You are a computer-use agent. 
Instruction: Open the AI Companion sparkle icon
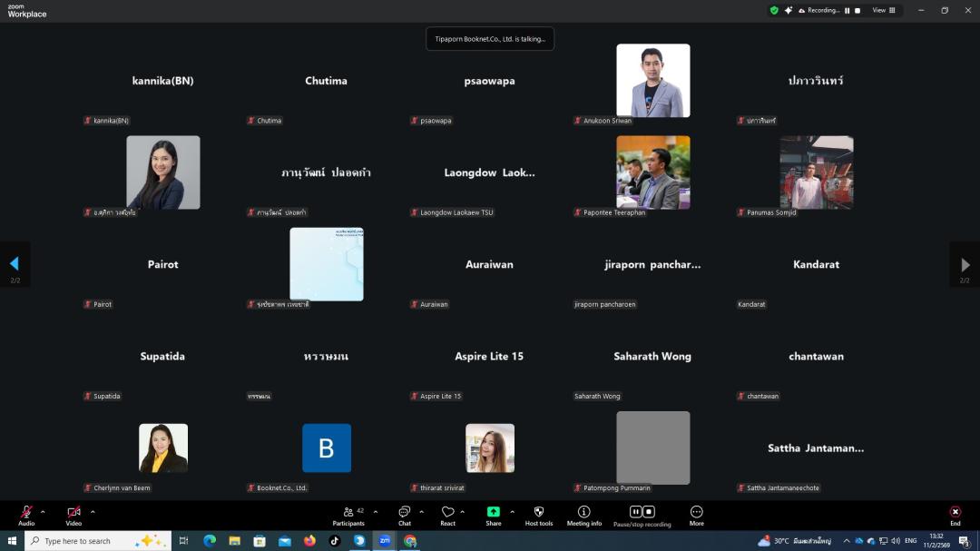click(x=789, y=10)
